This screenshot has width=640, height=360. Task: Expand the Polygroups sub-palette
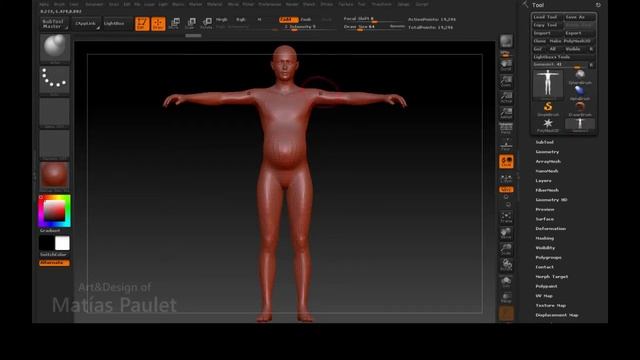tap(549, 258)
